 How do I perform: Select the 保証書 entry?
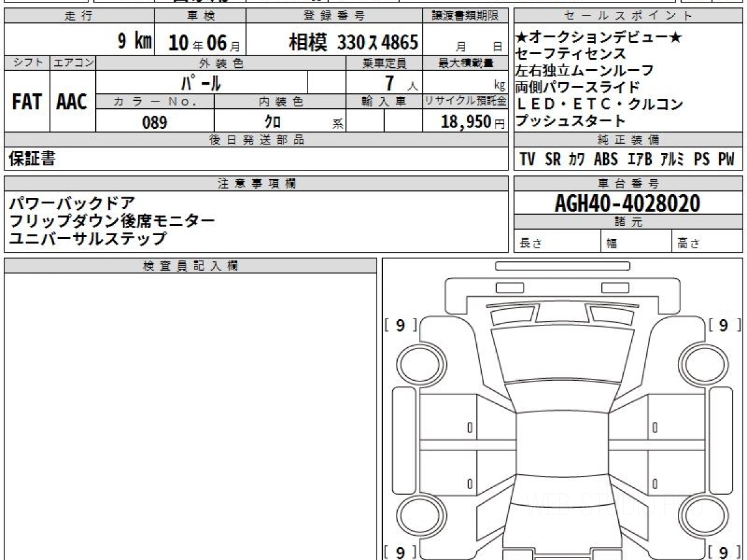(x=32, y=159)
